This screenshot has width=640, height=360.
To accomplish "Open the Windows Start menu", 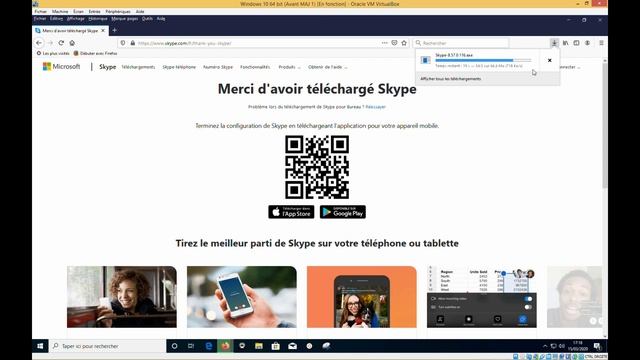I will pyautogui.click(x=40, y=346).
